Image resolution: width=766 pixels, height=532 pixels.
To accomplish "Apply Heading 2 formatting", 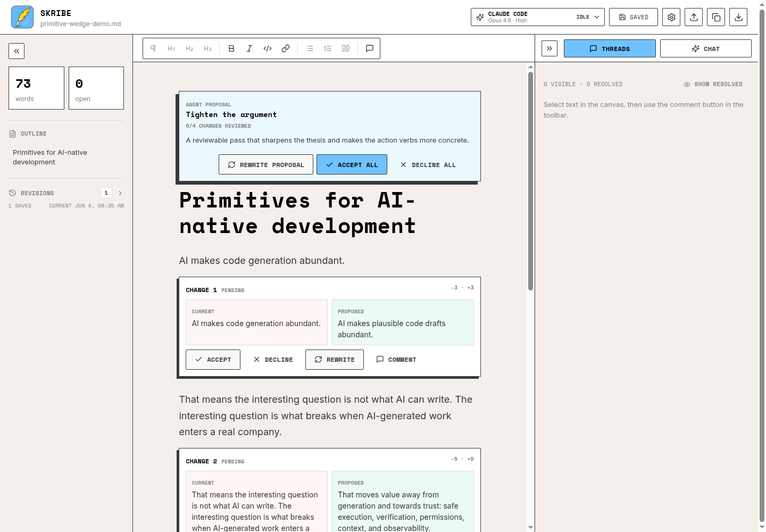I will (189, 48).
